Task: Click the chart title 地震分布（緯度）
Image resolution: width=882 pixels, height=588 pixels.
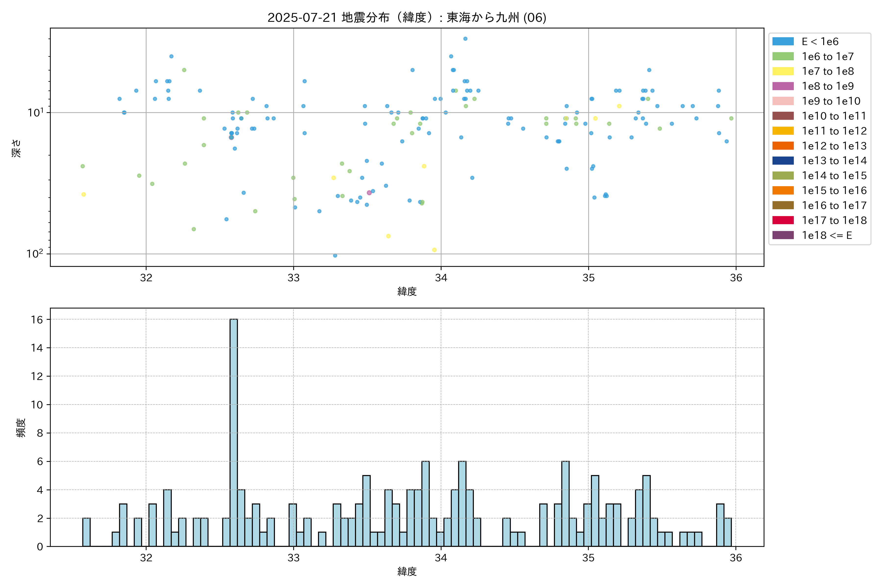Action: 406,17
